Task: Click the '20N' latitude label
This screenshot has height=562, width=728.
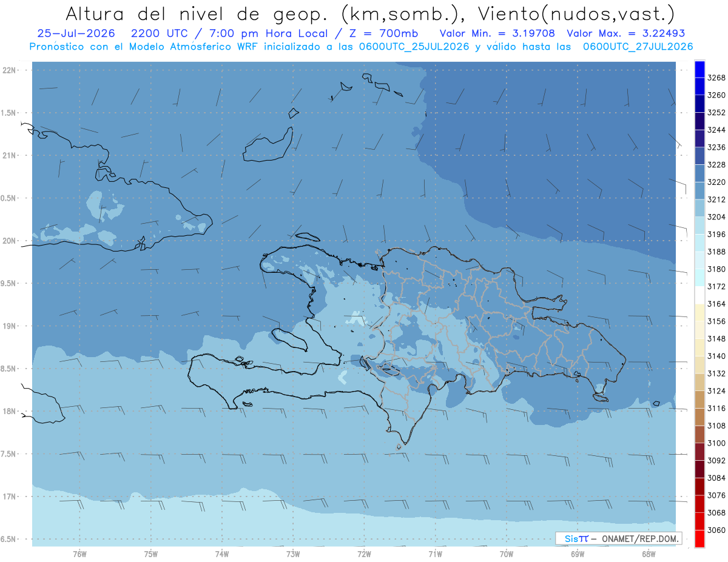Action: click(9, 241)
